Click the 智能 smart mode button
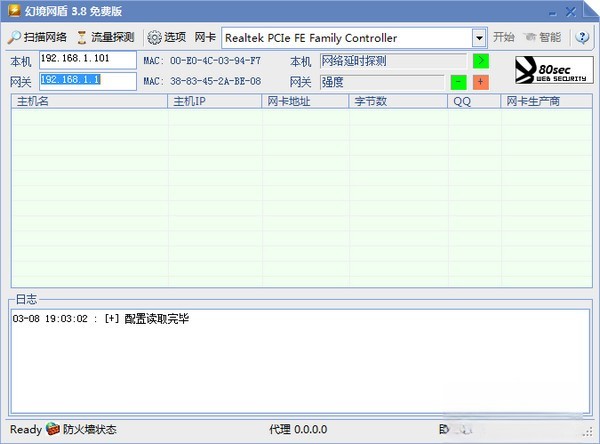 (543, 37)
